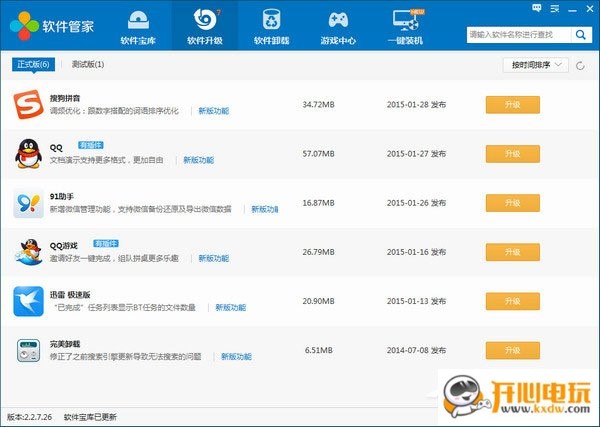Click the refresh icon beside sort dropdown
The image size is (600, 427).
click(x=581, y=65)
